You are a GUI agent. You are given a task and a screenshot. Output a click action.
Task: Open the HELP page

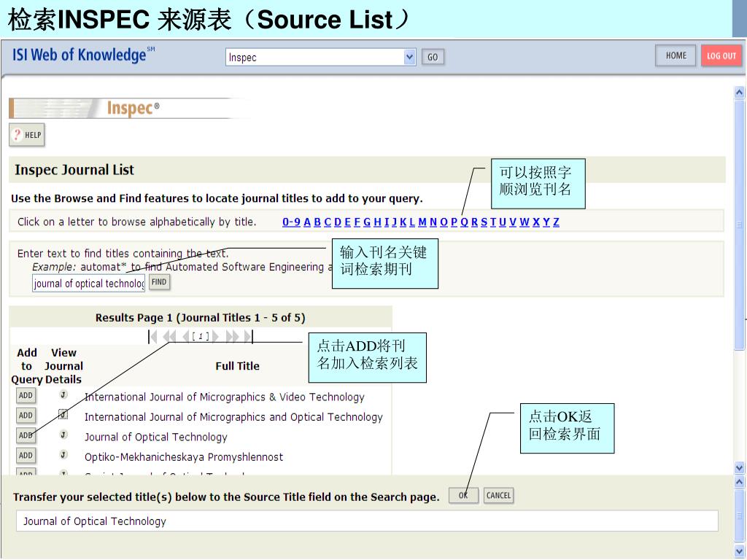coord(27,135)
